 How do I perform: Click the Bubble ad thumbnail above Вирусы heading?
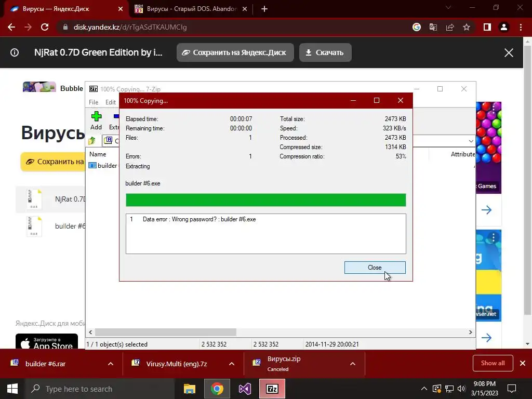coord(39,87)
